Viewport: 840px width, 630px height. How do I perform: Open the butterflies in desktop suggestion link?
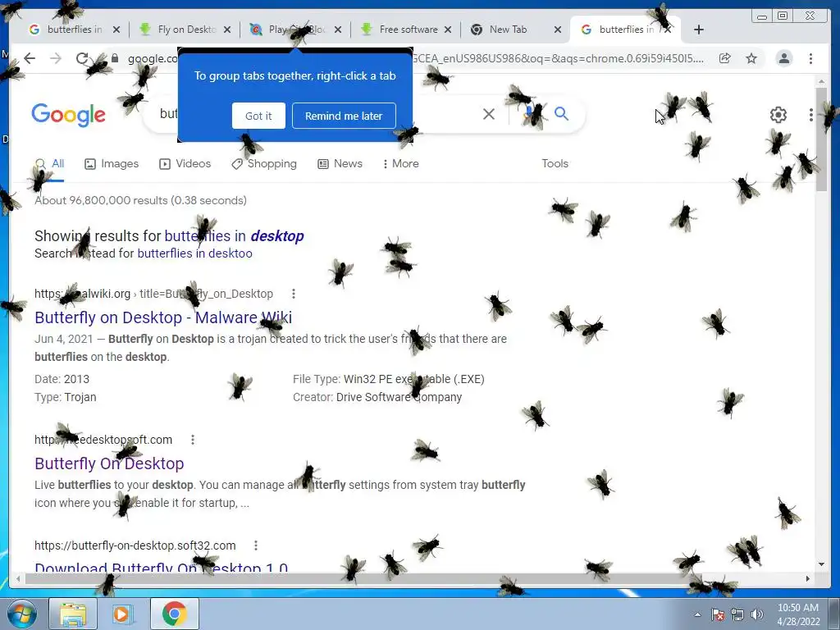[234, 235]
